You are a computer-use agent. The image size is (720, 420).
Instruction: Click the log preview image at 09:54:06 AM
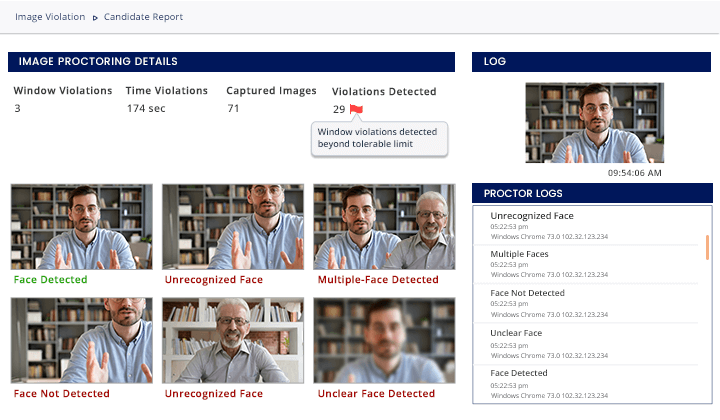[x=595, y=123]
